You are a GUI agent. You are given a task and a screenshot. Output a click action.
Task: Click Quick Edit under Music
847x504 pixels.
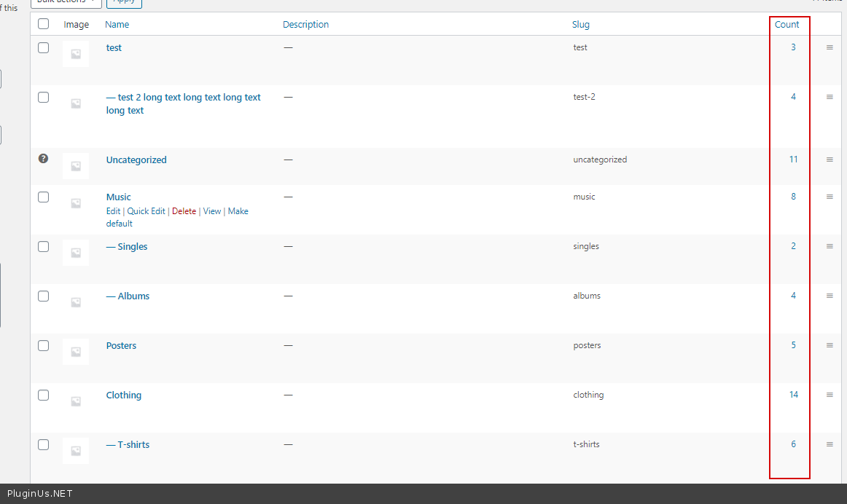pos(147,211)
